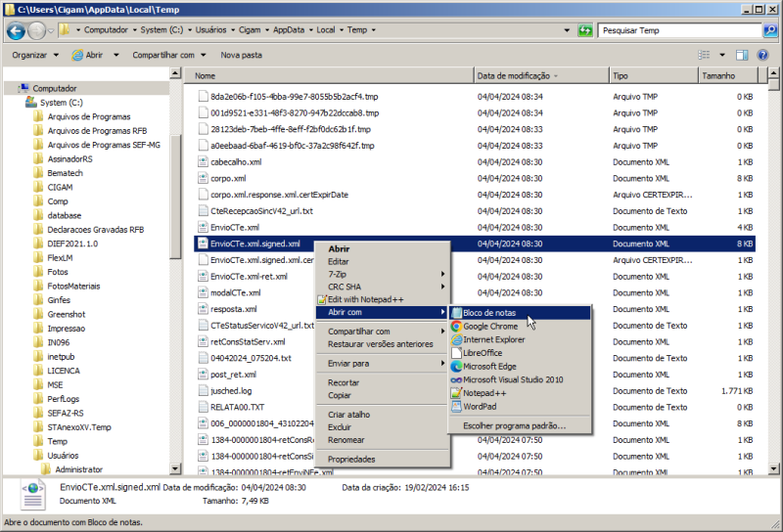The height and width of the screenshot is (532, 783).
Task: Open the Organizar dropdown menu
Action: (x=35, y=55)
